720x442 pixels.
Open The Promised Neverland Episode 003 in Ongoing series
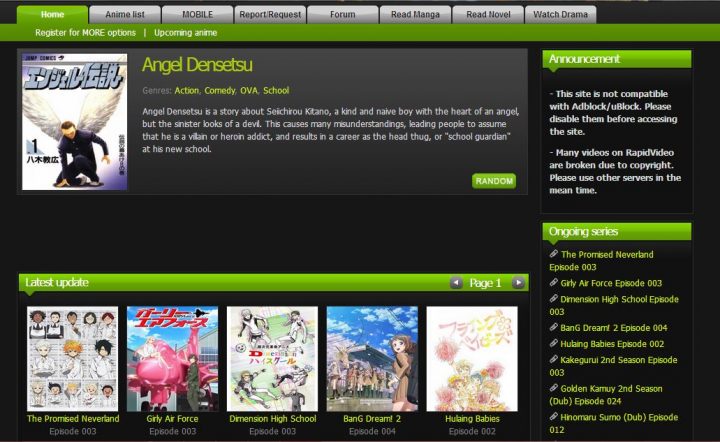[x=602, y=261]
